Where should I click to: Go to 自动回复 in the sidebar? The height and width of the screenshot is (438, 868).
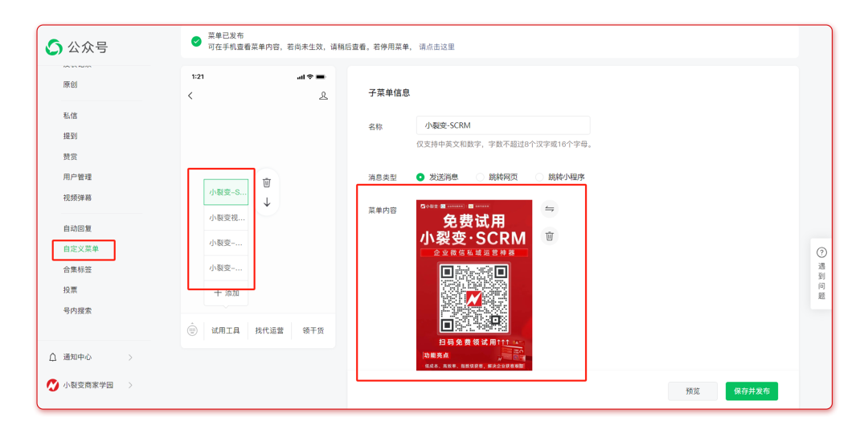coord(77,228)
